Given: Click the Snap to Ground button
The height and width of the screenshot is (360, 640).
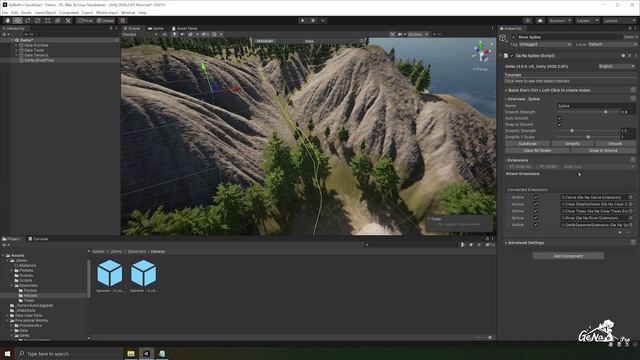Looking at the screenshot, I should point(603,150).
